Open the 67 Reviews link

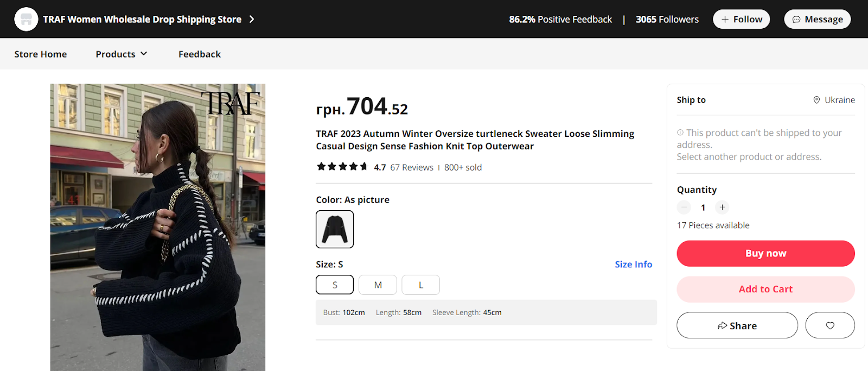(x=412, y=167)
